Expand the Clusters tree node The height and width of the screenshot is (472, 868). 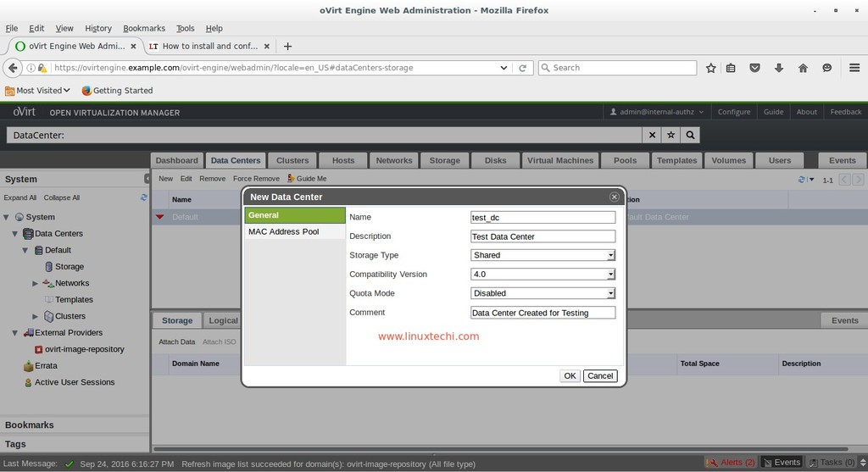(35, 317)
